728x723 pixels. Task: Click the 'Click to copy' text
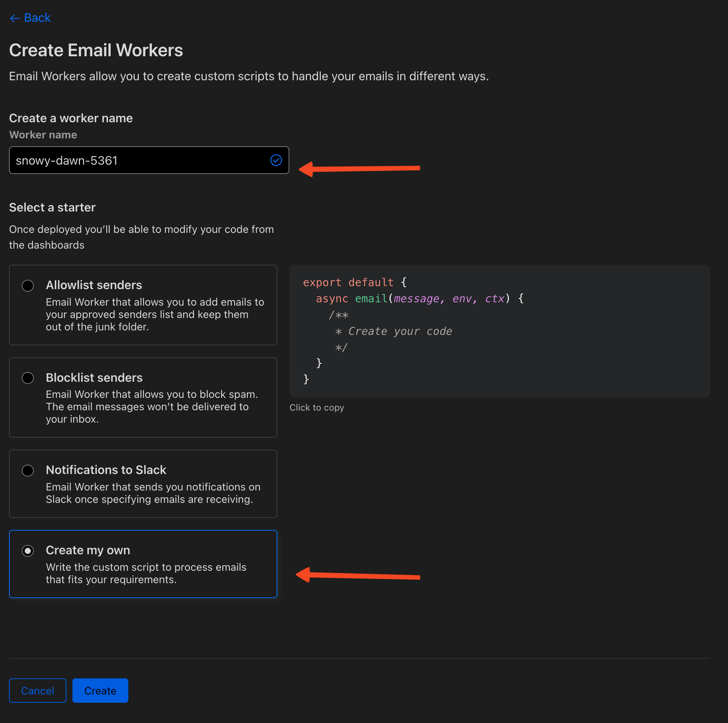[317, 408]
